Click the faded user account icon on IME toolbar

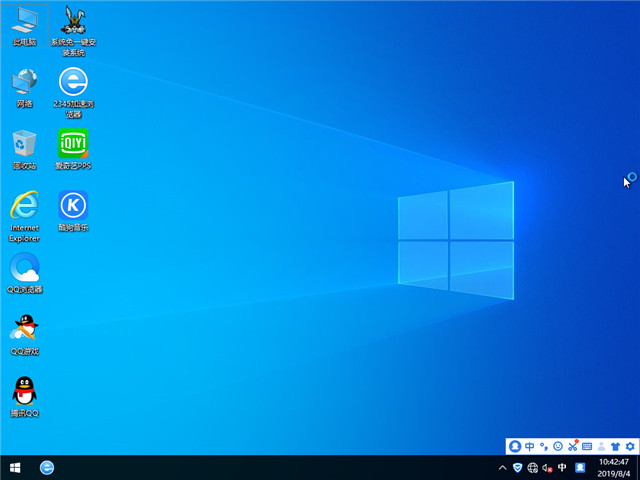pyautogui.click(x=601, y=446)
